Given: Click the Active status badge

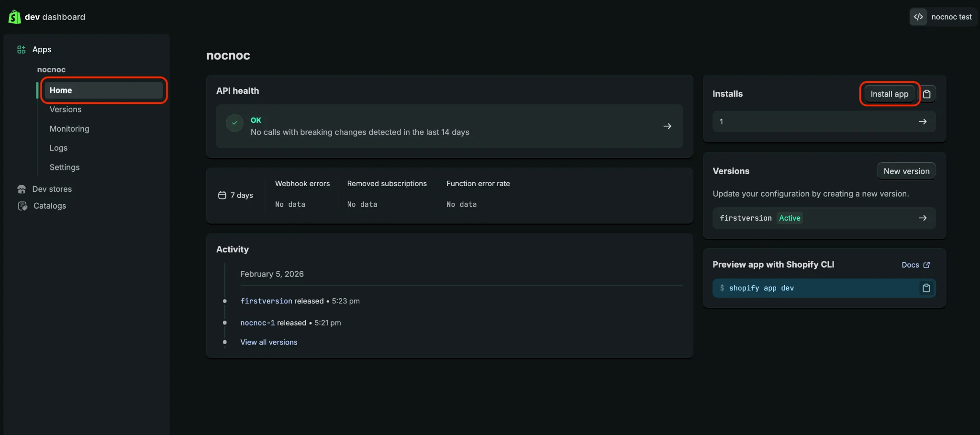Looking at the screenshot, I should pos(790,218).
